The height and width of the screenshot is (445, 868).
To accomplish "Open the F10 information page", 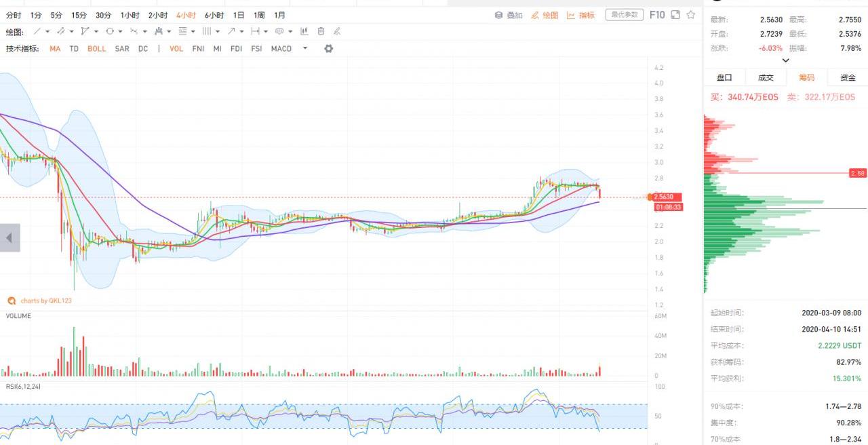I will (x=657, y=15).
